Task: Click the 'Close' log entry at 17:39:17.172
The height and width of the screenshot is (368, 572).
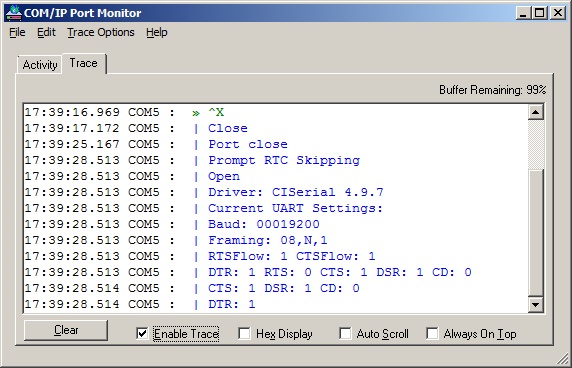Action: [x=276, y=128]
